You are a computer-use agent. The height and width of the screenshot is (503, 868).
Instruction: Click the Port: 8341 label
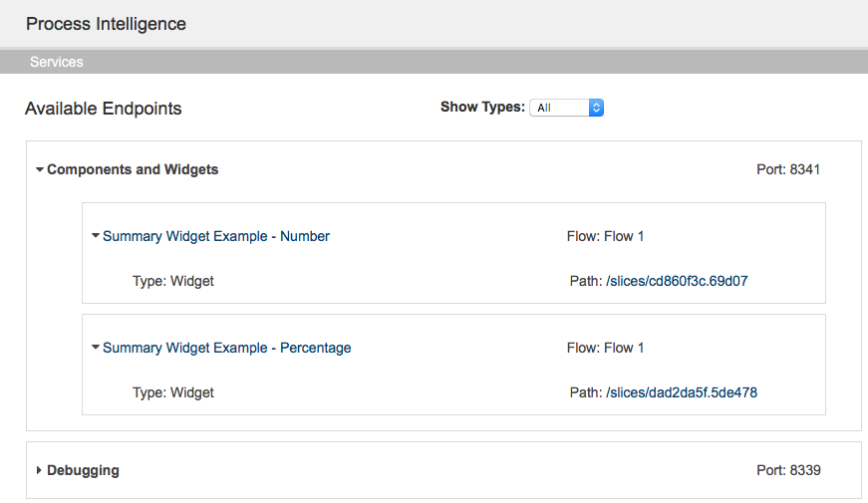point(788,170)
